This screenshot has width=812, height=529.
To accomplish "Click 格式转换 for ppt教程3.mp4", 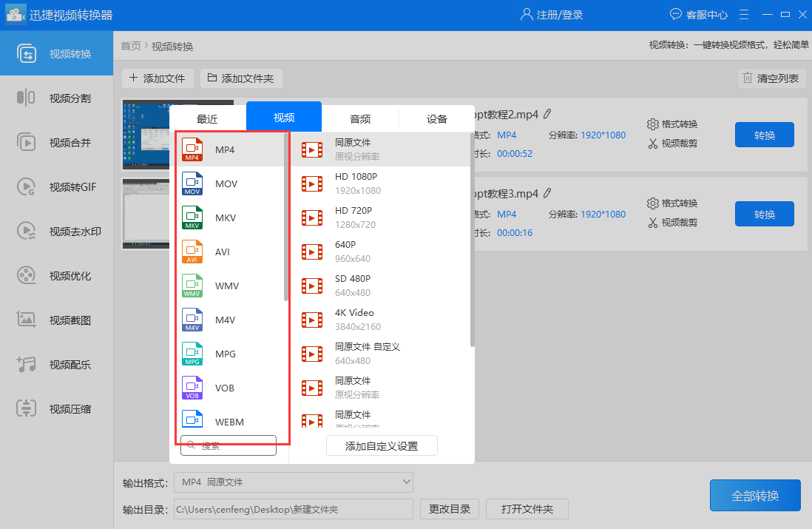I will click(x=672, y=203).
